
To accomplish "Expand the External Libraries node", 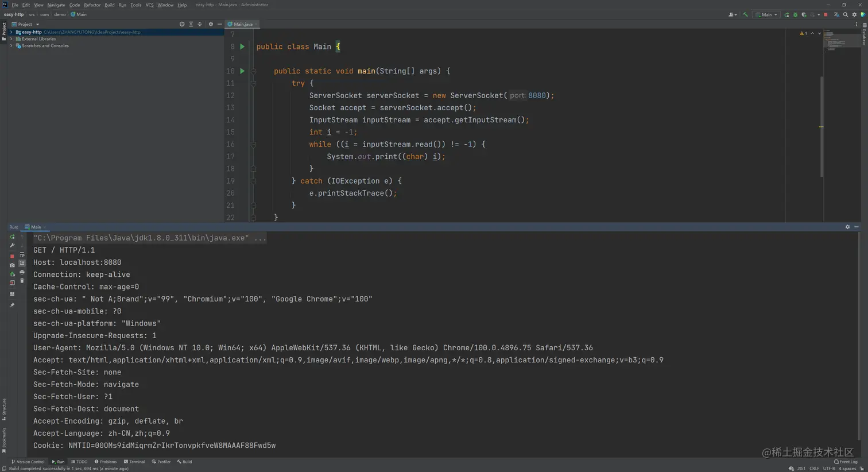I will [x=11, y=39].
